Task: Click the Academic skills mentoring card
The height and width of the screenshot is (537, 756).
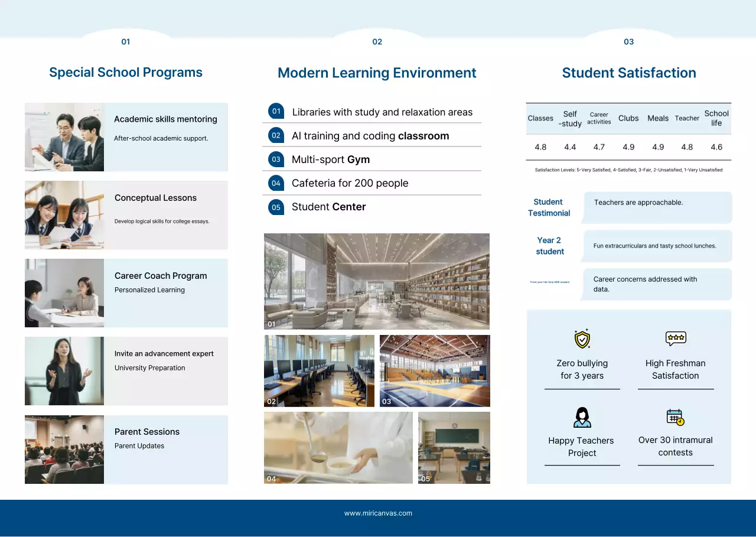Action: [x=126, y=137]
